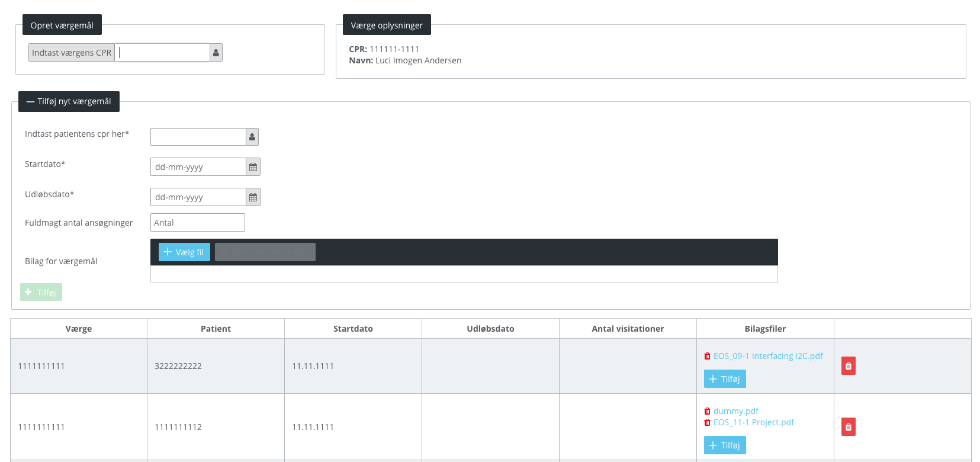Screen dimensions: 980x462
Task: Click the name Luci Imogen Andersen
Action: click(x=418, y=60)
